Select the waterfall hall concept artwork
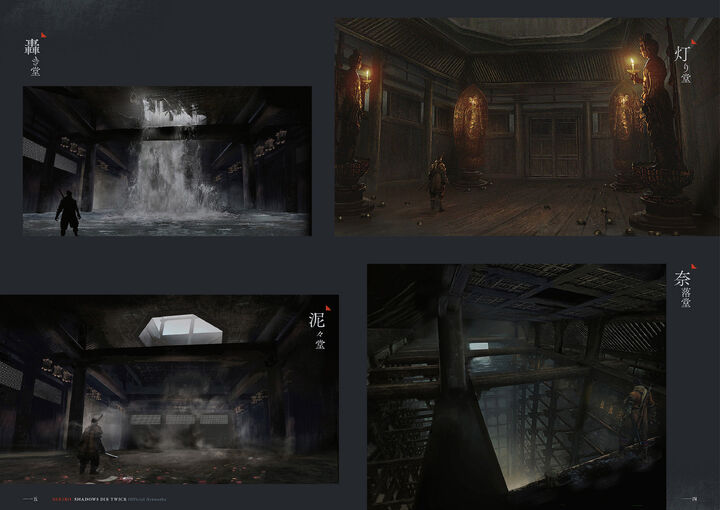Viewport: 720px width, 510px height. (x=167, y=161)
